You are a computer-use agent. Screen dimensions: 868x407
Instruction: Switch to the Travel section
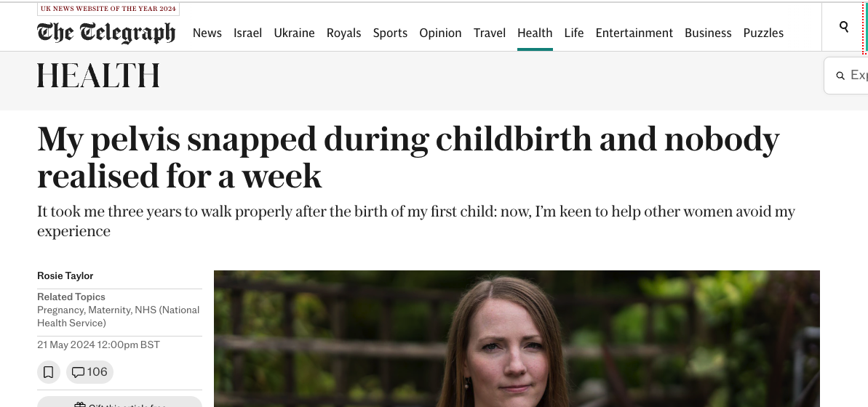point(490,33)
